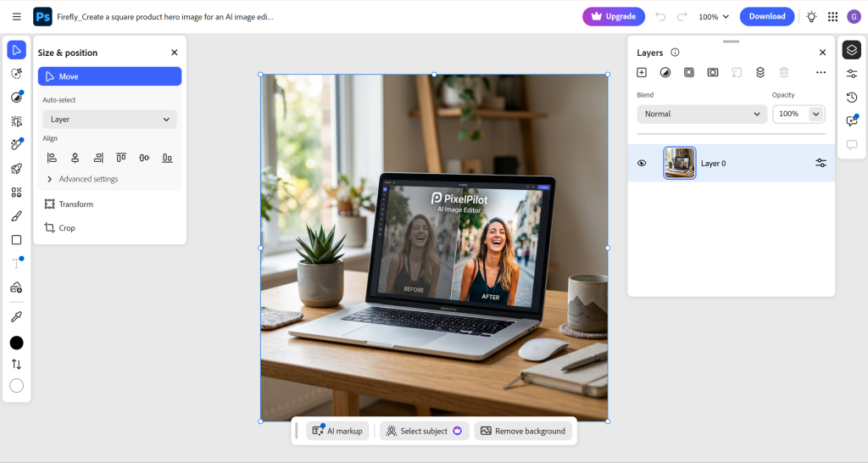Open the Crop option
The image size is (868, 463).
click(60, 227)
